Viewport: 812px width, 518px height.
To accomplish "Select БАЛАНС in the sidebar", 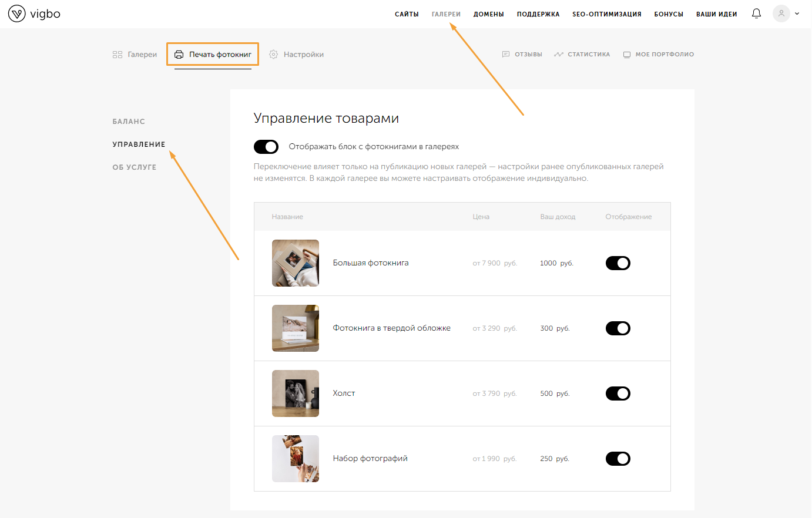I will [129, 122].
